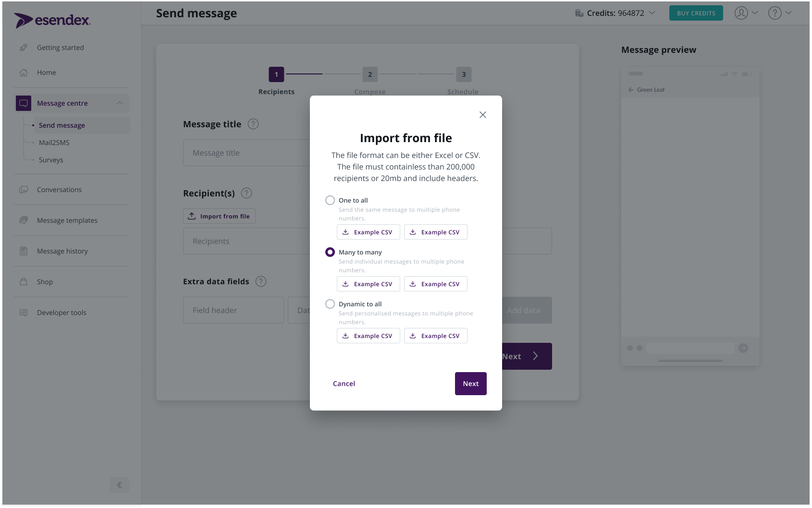Viewport: 812px width, 508px height.
Task: Collapse the Message centre section
Action: [120, 103]
